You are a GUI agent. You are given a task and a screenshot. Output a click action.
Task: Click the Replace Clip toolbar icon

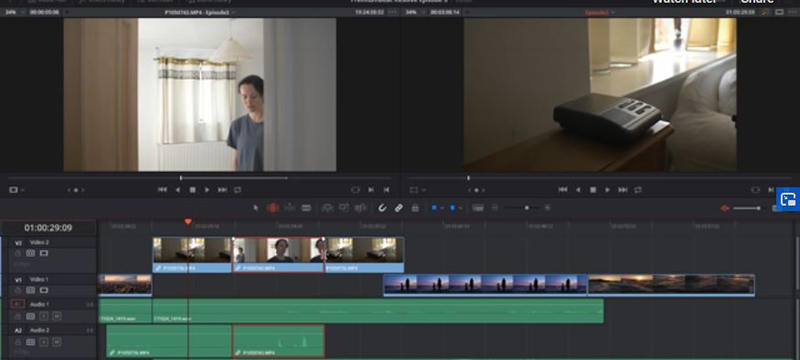pos(361,208)
